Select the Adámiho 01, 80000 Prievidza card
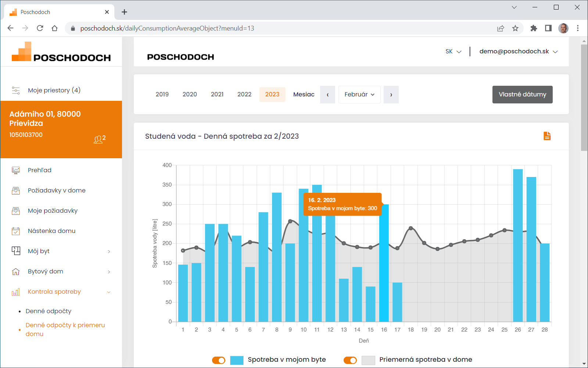The height and width of the screenshot is (368, 588). click(61, 130)
